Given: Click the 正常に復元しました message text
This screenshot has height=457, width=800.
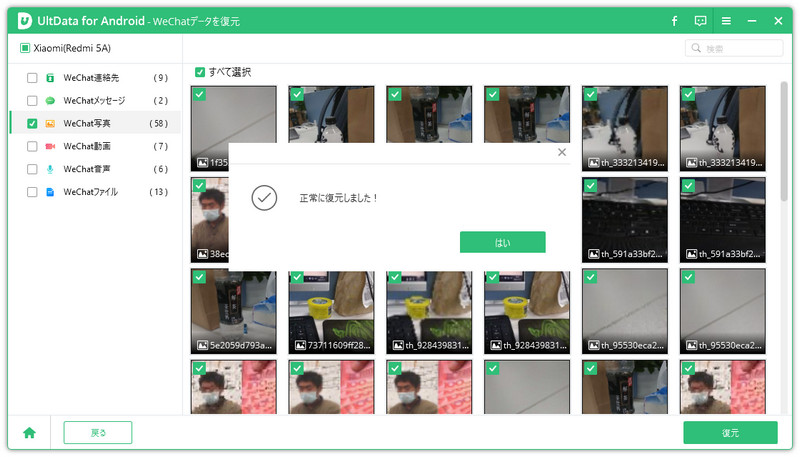Looking at the screenshot, I should [338, 198].
